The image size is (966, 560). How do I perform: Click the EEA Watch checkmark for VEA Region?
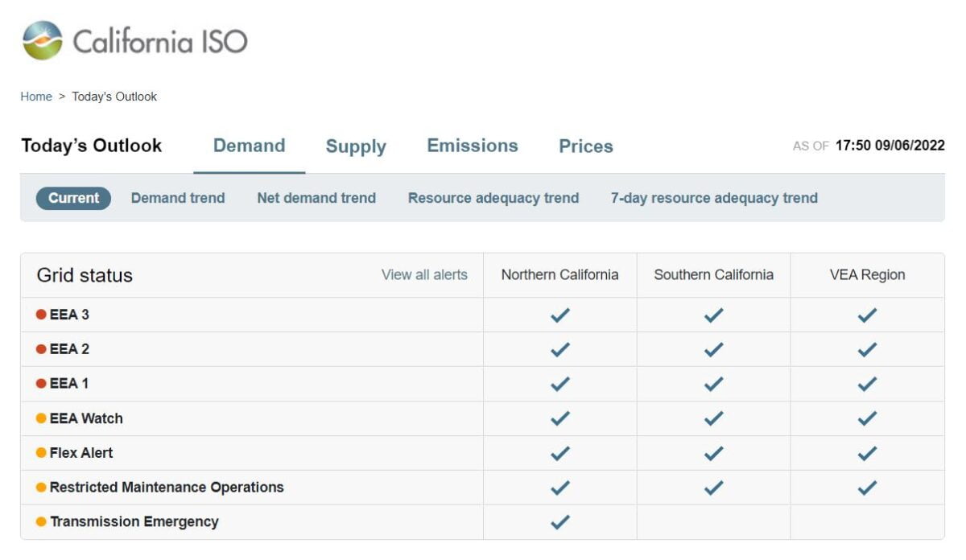pos(867,418)
